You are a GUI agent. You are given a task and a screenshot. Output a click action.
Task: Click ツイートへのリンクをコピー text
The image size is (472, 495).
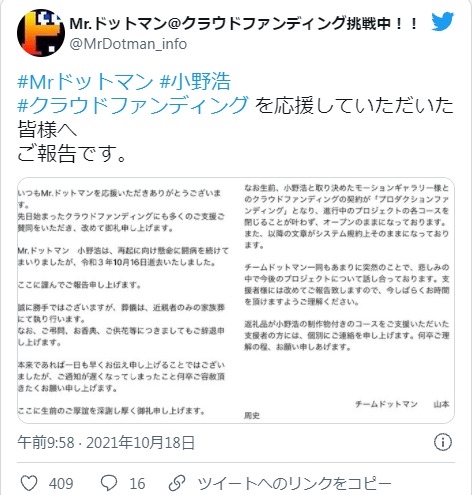[295, 483]
